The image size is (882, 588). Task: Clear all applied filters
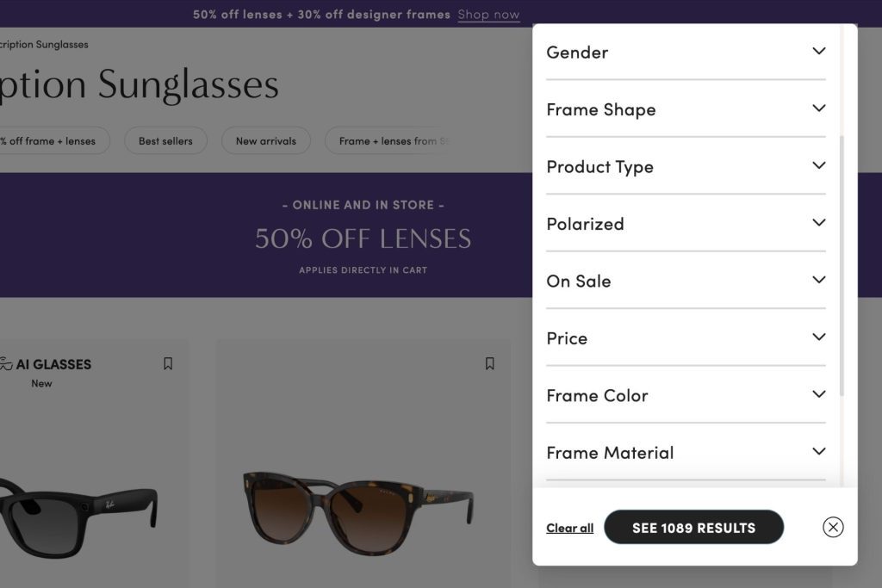coord(569,528)
